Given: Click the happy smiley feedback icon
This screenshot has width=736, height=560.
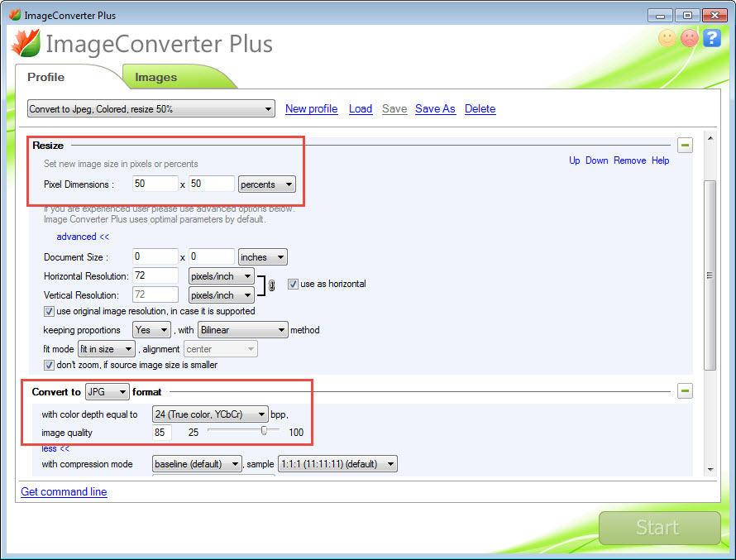Looking at the screenshot, I should [667, 38].
